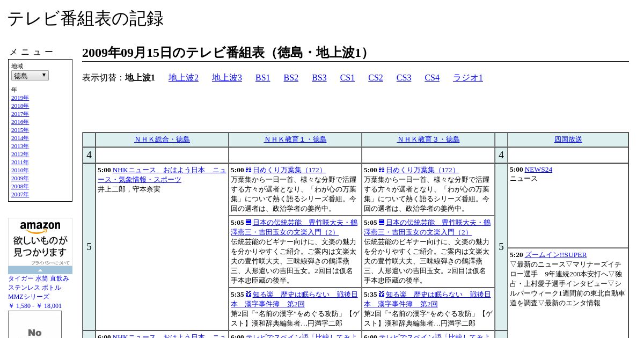Click subtitle icon beside 5:35 知る楽 in NHK教育1
644x338 pixels.
248,294
